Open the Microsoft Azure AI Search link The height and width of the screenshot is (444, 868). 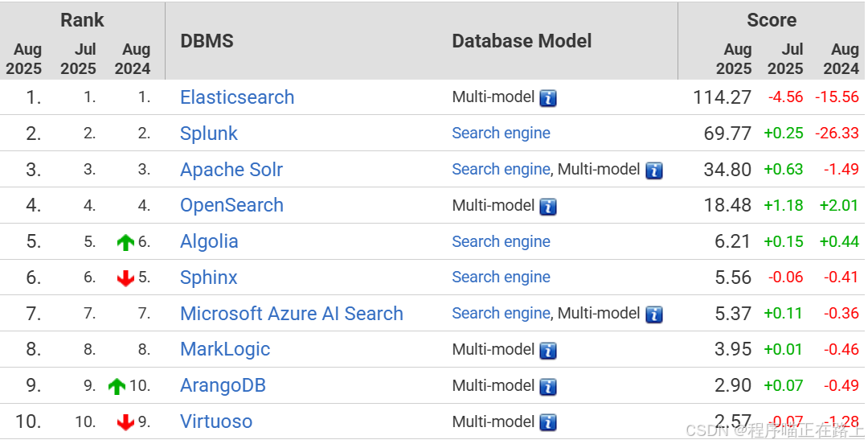pyautogui.click(x=292, y=314)
